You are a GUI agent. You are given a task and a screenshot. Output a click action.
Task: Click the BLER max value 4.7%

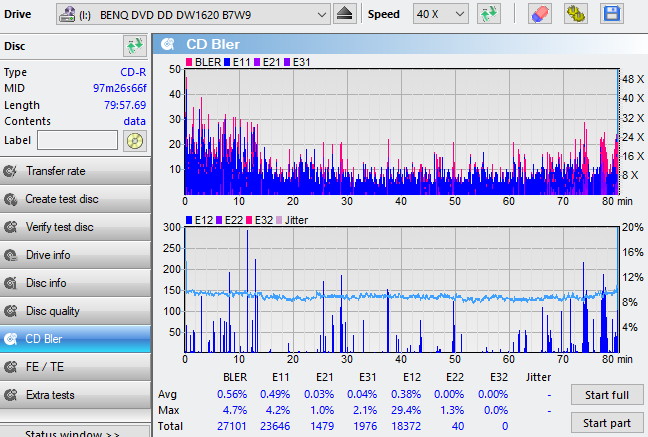point(235,411)
